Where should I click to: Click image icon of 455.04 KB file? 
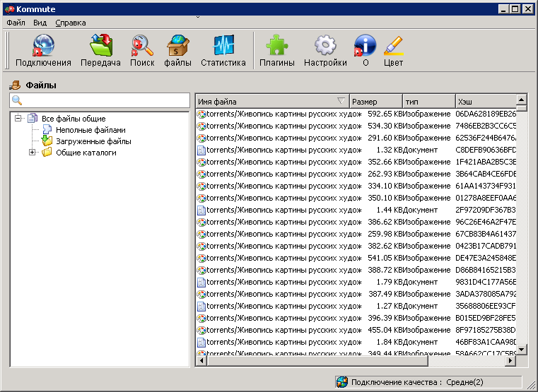[x=201, y=330]
